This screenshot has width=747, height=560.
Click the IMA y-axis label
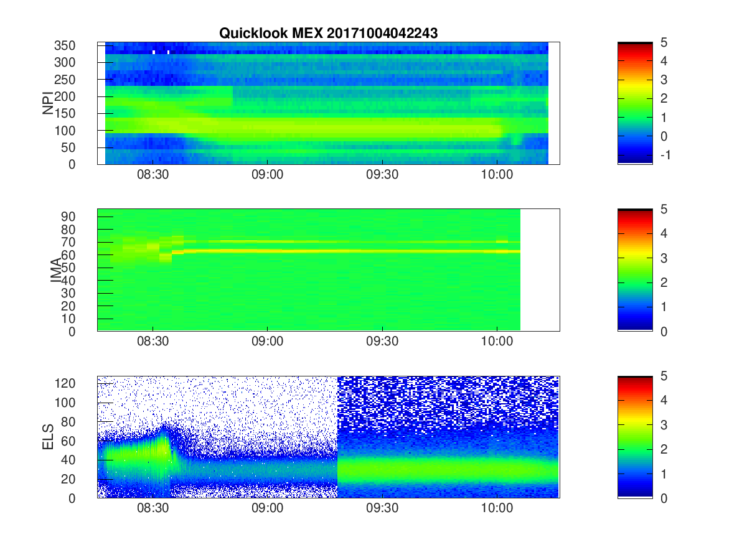(56, 270)
